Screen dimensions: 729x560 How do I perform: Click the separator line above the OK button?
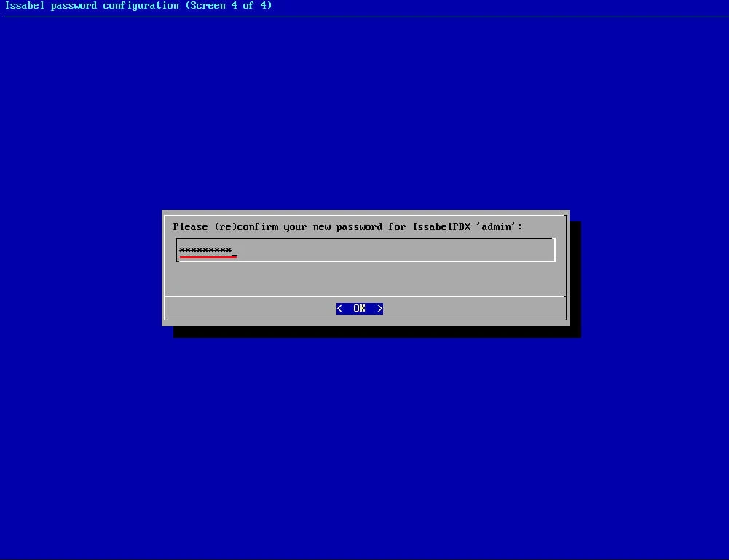click(364, 296)
